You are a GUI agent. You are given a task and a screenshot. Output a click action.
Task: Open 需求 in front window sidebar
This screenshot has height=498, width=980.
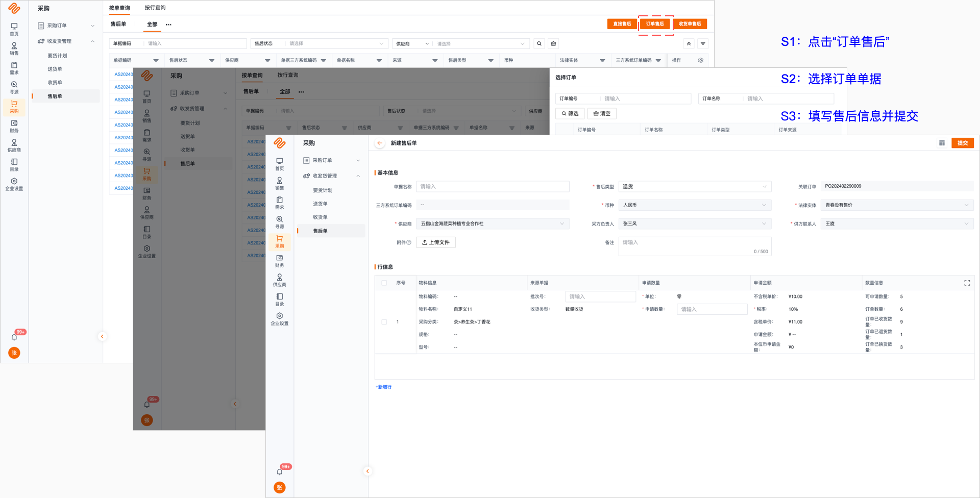(x=280, y=203)
